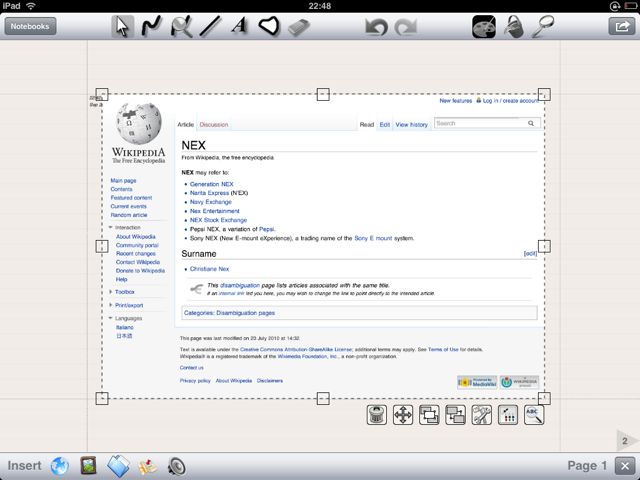Open the Navy Exchange link

pos(211,202)
